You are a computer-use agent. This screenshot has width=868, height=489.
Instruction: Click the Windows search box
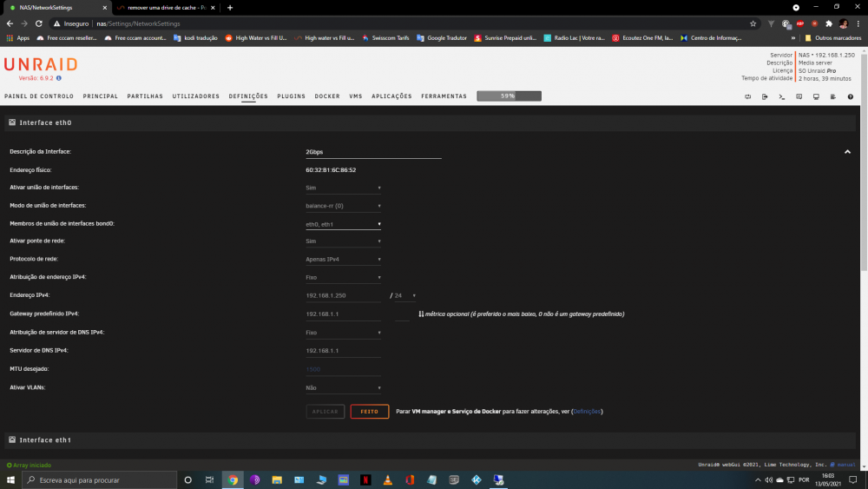point(100,479)
